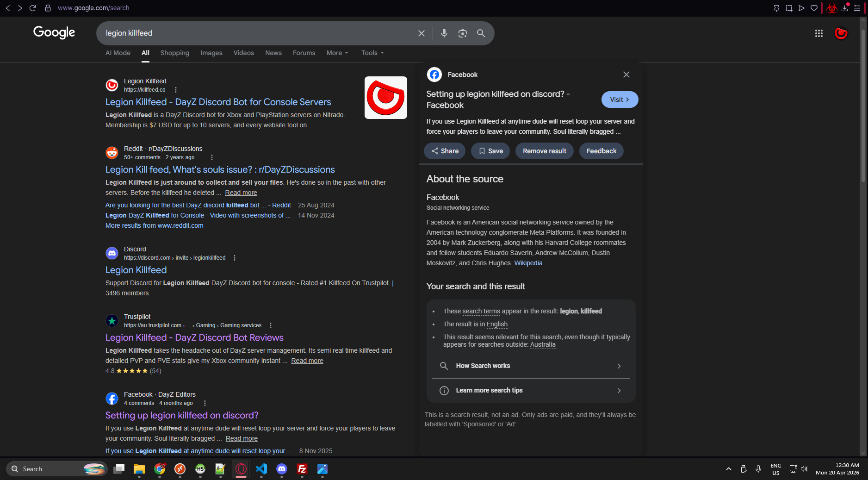The image size is (868, 480).
Task: Open site info via the padlock icon
Action: click(x=48, y=8)
